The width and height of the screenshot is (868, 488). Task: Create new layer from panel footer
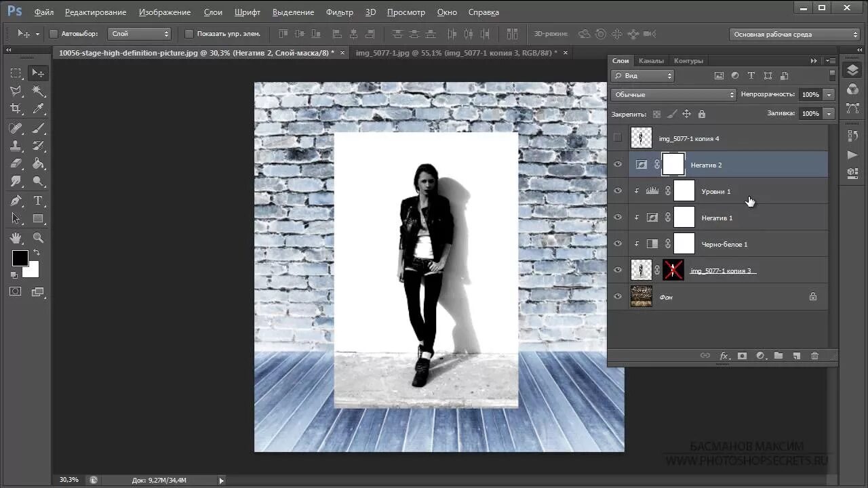click(797, 356)
